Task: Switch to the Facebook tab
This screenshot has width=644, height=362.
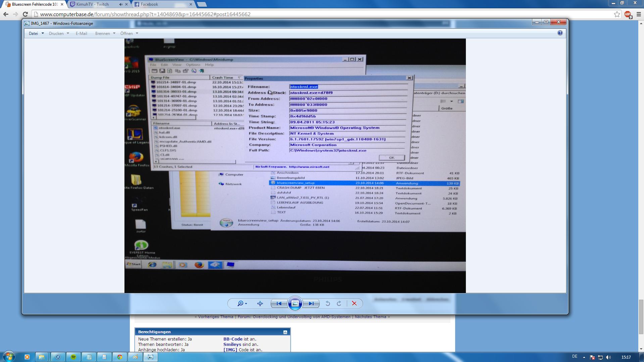Action: tap(163, 4)
